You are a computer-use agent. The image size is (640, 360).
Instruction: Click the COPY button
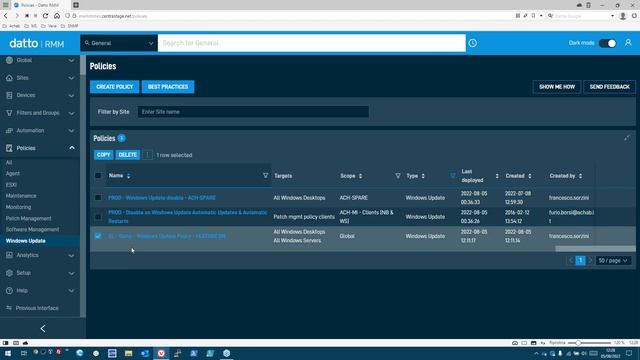coord(103,155)
